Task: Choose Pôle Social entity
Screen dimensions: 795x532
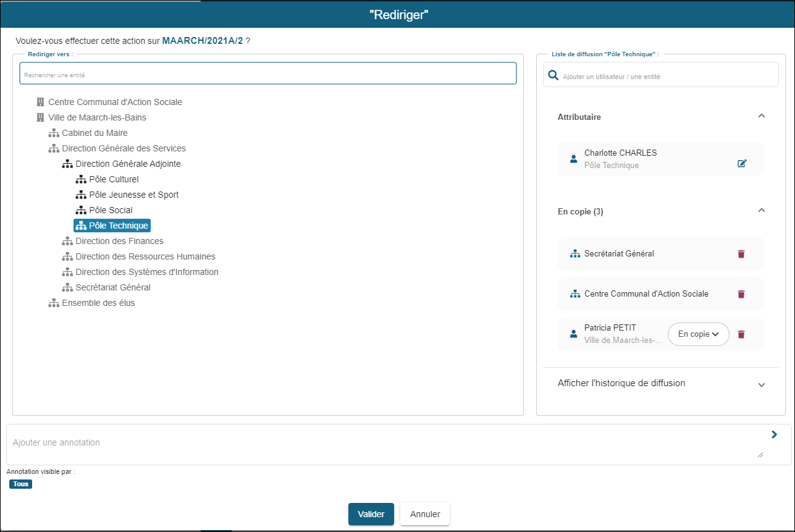Action: (111, 210)
